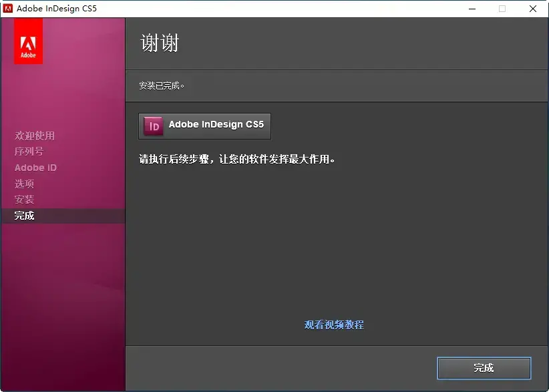Click the 谢谢 heading text

pyautogui.click(x=160, y=43)
